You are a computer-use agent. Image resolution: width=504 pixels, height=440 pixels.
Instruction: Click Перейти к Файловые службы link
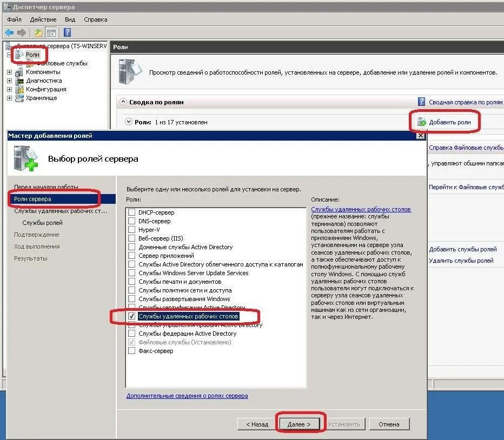pos(466,187)
